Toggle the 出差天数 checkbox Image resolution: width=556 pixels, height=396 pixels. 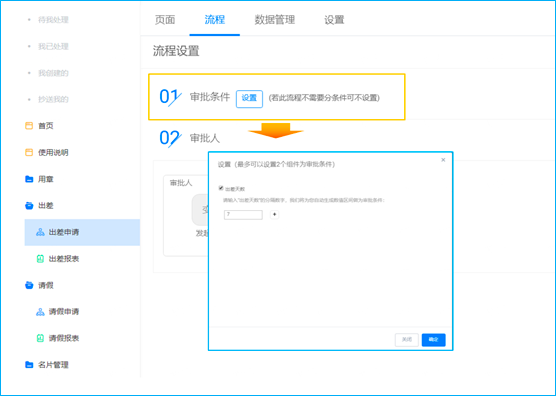[221, 188]
